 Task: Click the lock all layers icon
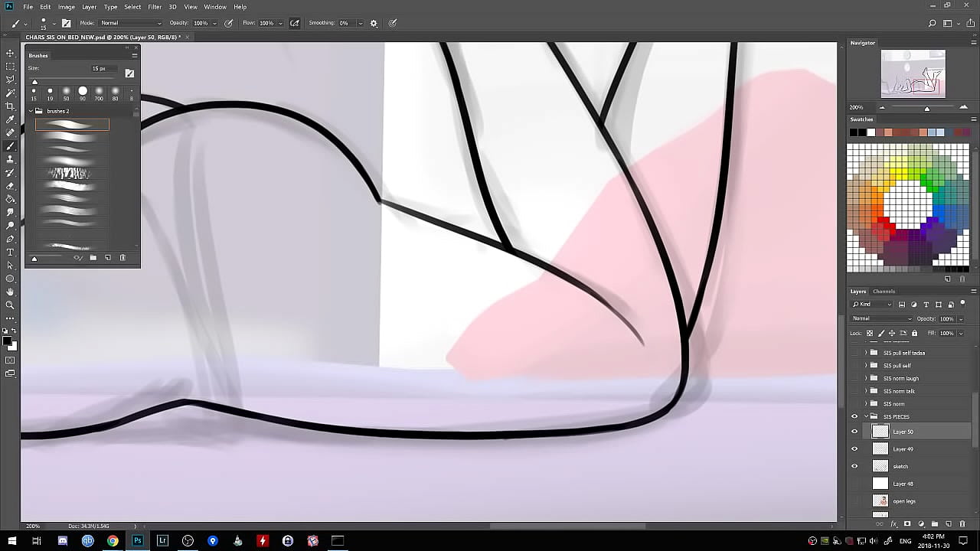click(x=914, y=333)
